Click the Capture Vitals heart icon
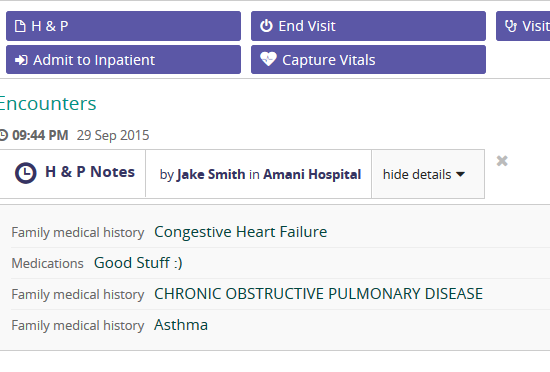550x372 pixels. (268, 59)
